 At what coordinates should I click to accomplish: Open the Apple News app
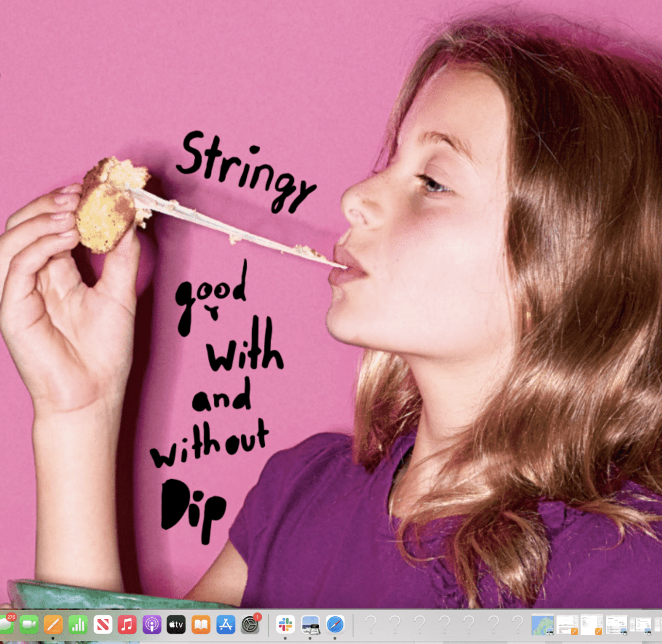click(x=102, y=625)
